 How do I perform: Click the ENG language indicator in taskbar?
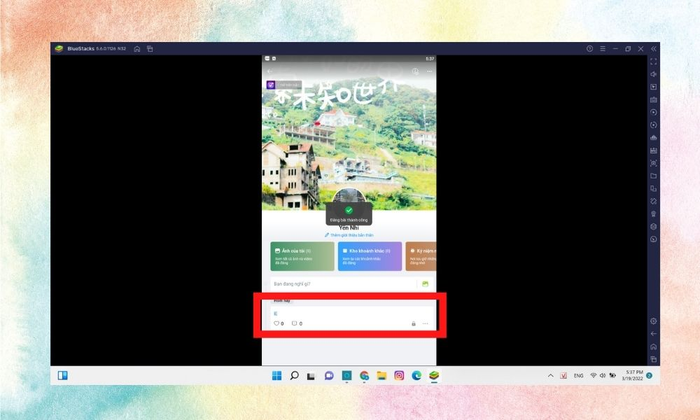pyautogui.click(x=579, y=376)
